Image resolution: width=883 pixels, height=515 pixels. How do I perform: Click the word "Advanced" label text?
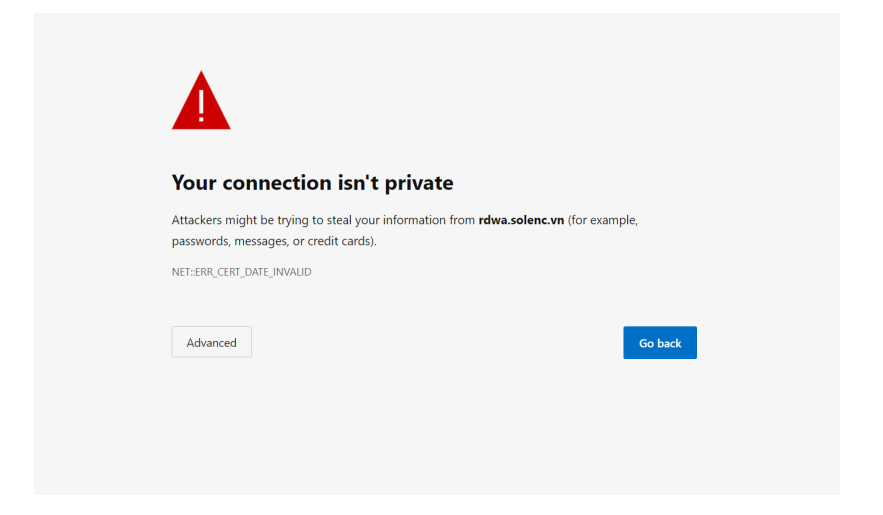tap(211, 343)
